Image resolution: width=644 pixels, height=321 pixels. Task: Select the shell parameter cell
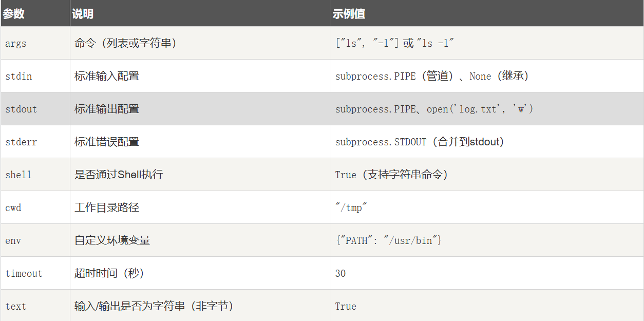pyautogui.click(x=18, y=175)
